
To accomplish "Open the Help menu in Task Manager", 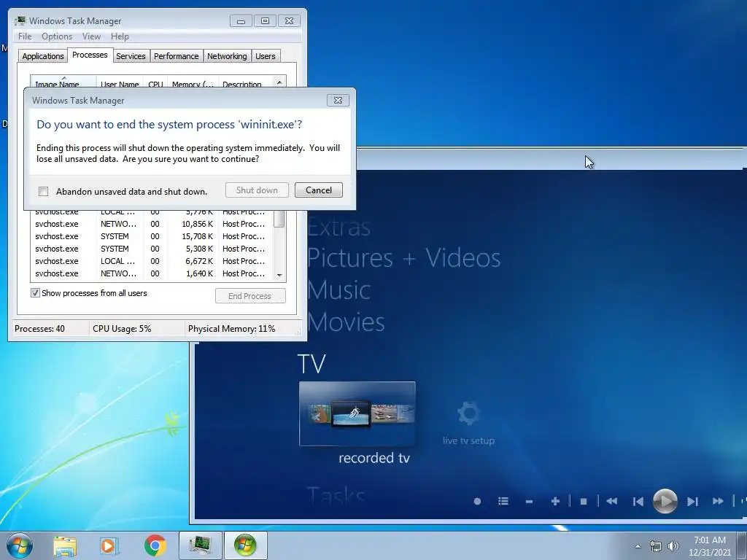I will [120, 36].
